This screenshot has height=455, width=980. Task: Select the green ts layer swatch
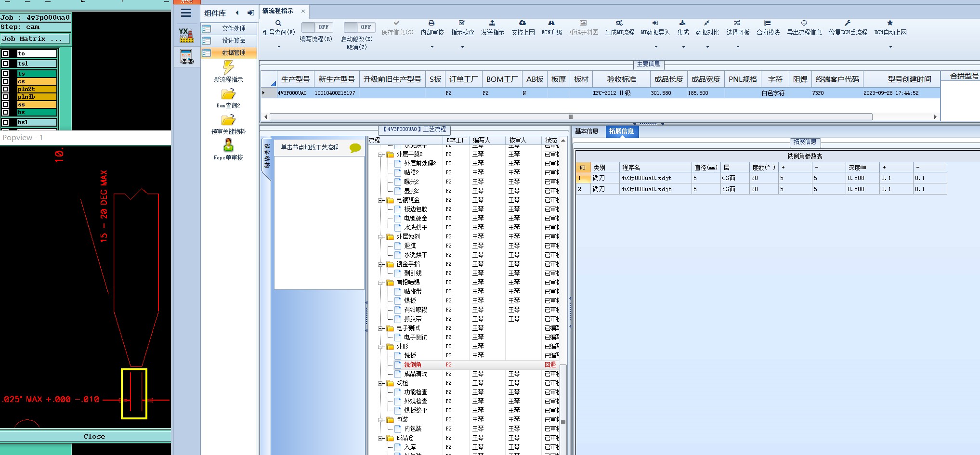tap(37, 74)
